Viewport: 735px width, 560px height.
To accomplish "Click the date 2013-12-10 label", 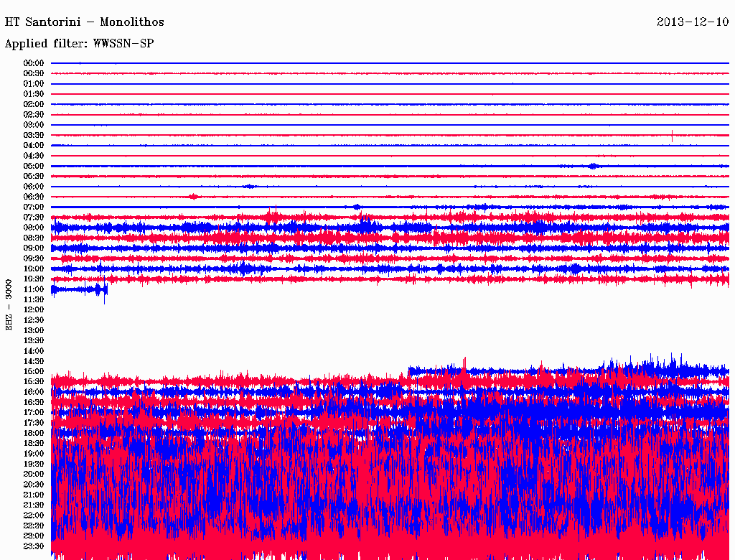I will pyautogui.click(x=692, y=22).
